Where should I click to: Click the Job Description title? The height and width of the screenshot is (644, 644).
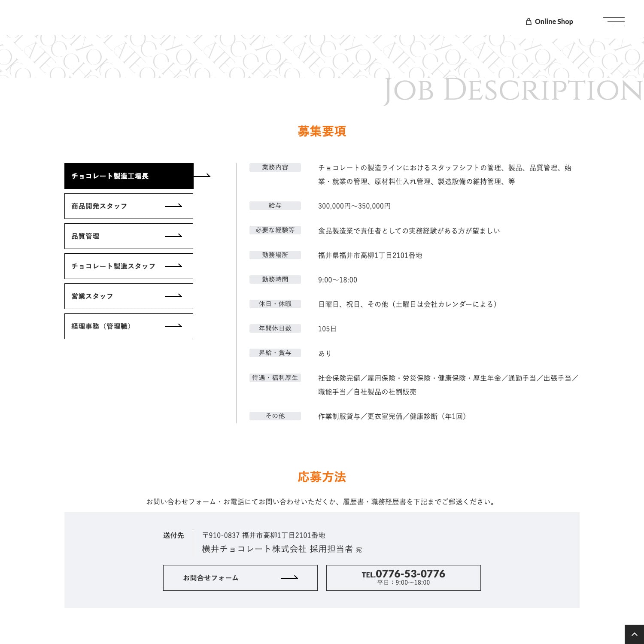click(513, 91)
